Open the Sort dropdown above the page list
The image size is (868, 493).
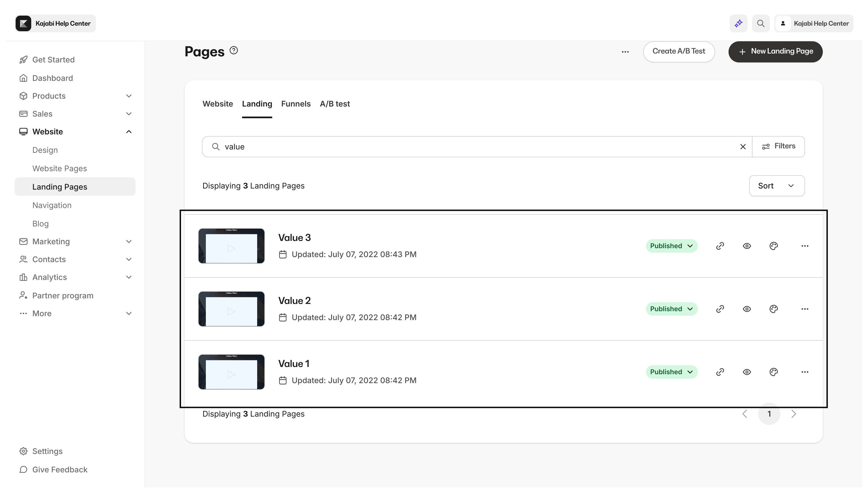777,185
